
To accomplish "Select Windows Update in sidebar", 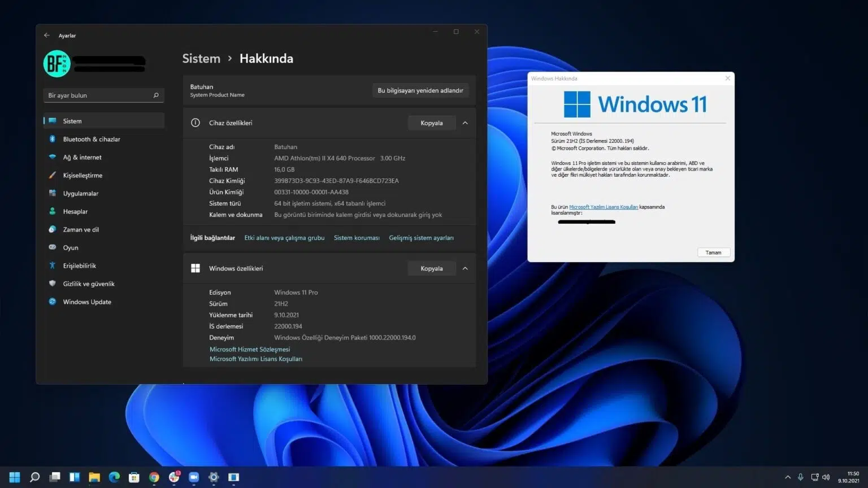I will pyautogui.click(x=103, y=302).
